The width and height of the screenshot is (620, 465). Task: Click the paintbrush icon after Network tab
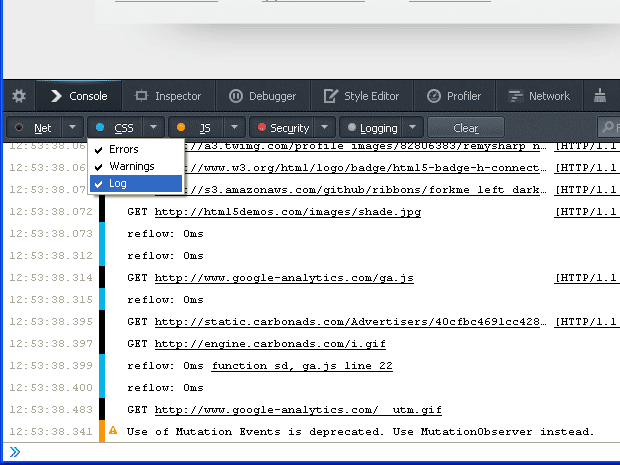[600, 96]
